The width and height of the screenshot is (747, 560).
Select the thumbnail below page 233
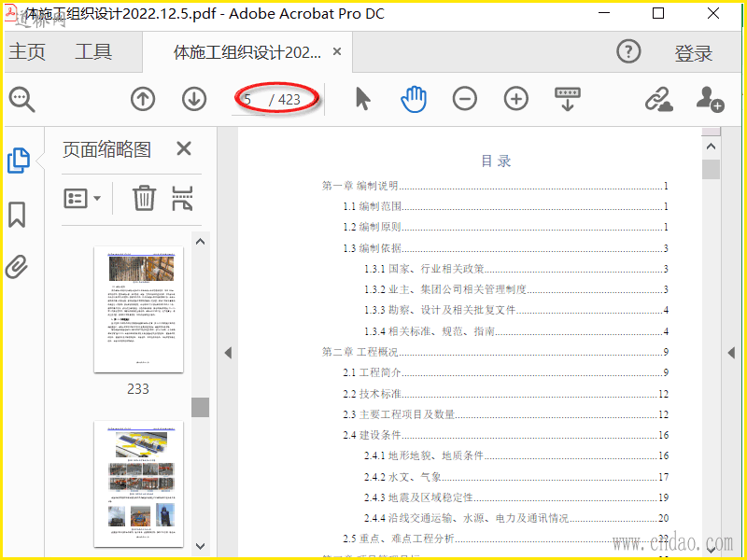pyautogui.click(x=138, y=484)
